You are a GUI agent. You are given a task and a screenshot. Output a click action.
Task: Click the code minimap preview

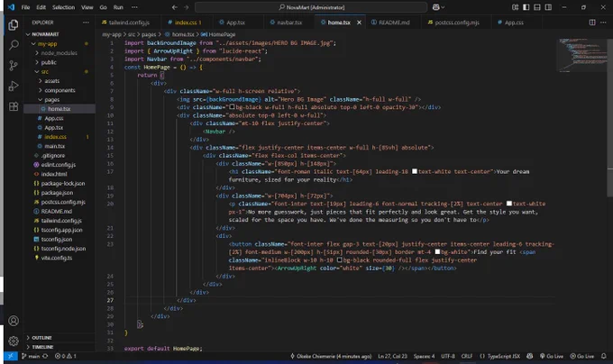[x=582, y=55]
